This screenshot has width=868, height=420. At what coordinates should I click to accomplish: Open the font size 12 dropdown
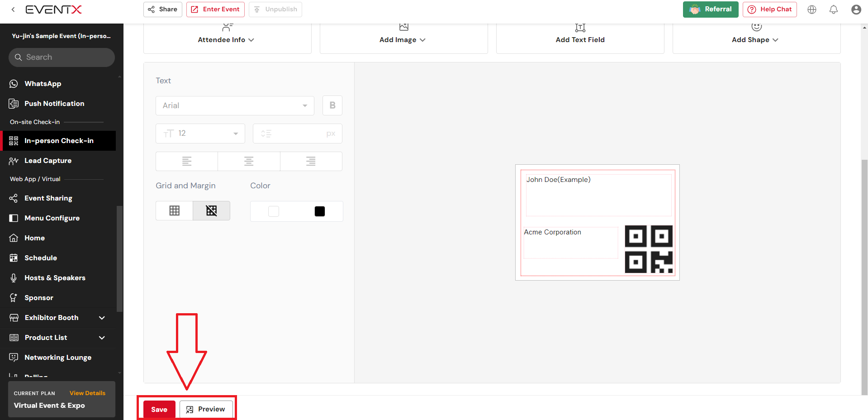coord(200,134)
